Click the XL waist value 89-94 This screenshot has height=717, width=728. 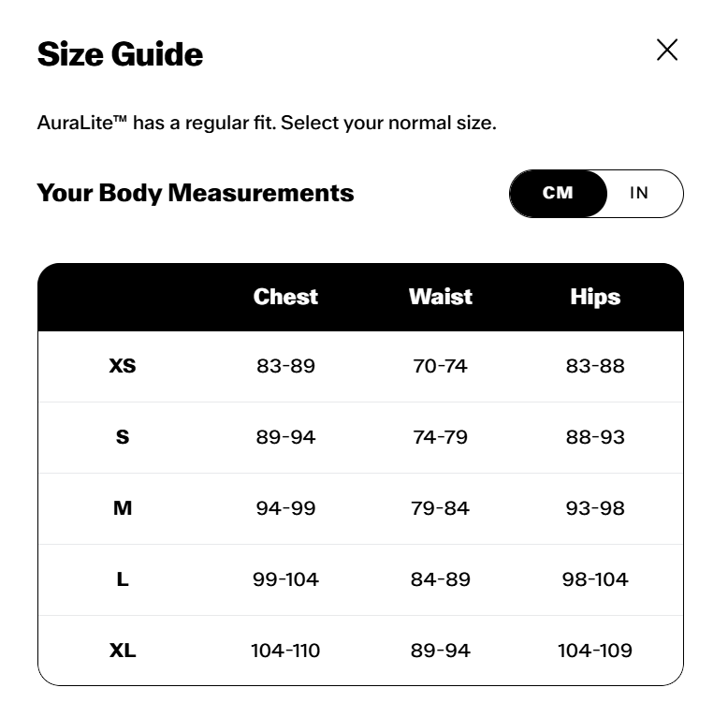pos(440,651)
